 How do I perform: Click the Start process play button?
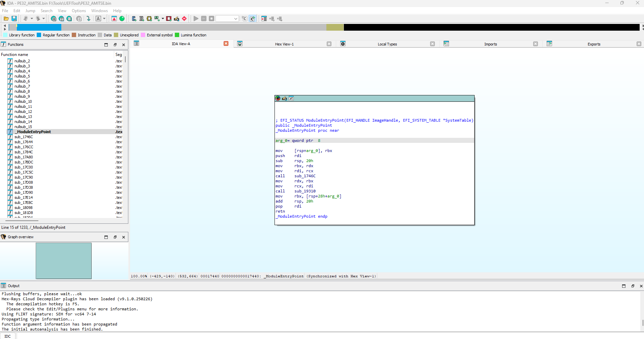click(196, 19)
